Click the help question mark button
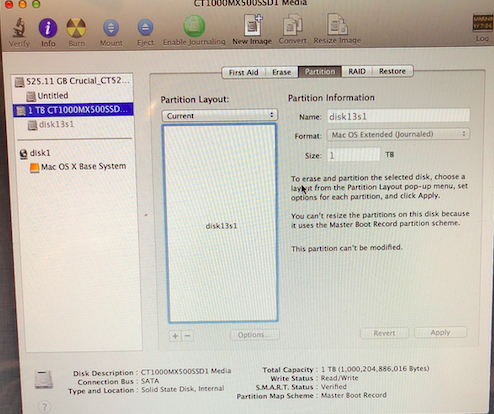The image size is (494, 414). coord(44,406)
